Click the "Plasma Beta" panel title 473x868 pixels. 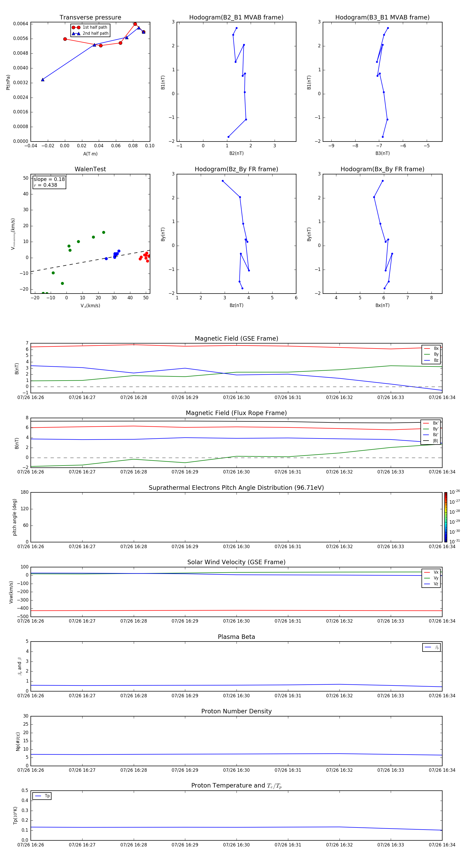pyautogui.click(x=236, y=637)
